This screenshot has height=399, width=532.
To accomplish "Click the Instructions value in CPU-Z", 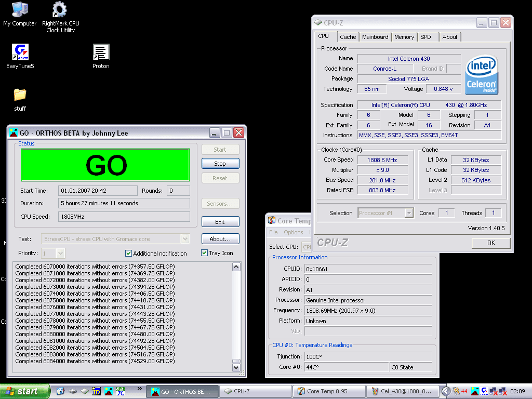I will point(429,135).
